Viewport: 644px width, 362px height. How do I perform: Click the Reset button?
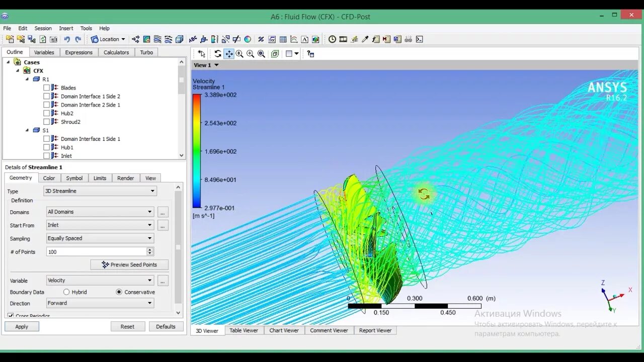tap(127, 326)
